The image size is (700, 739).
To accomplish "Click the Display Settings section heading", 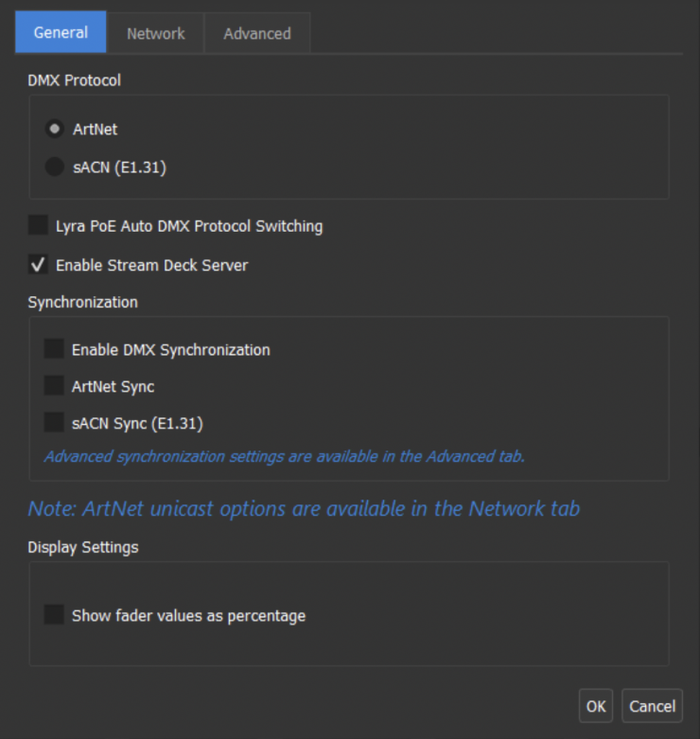I will point(83,547).
